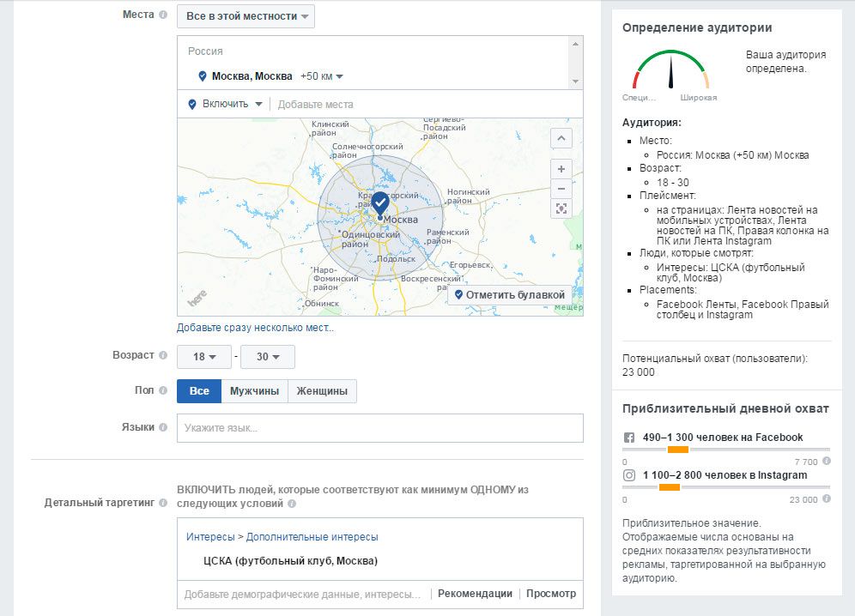Zoom in on the map
This screenshot has width=855, height=616.
[561, 169]
